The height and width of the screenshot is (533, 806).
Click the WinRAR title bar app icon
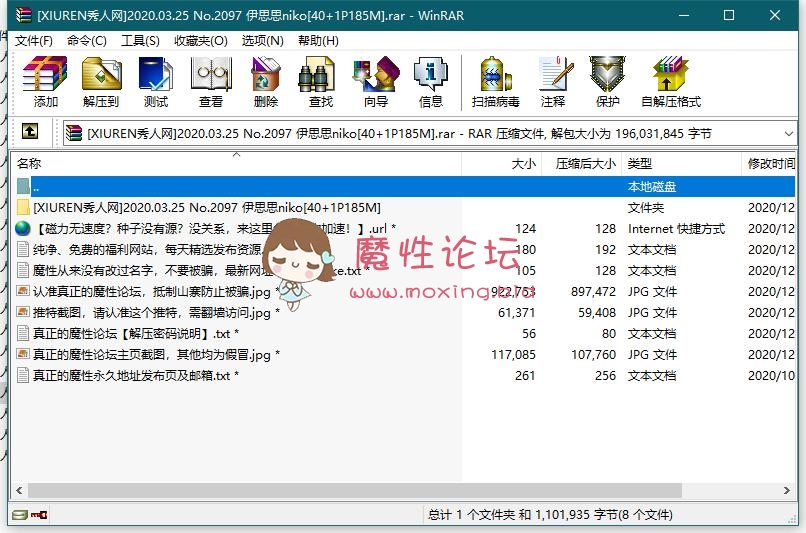coord(24,15)
